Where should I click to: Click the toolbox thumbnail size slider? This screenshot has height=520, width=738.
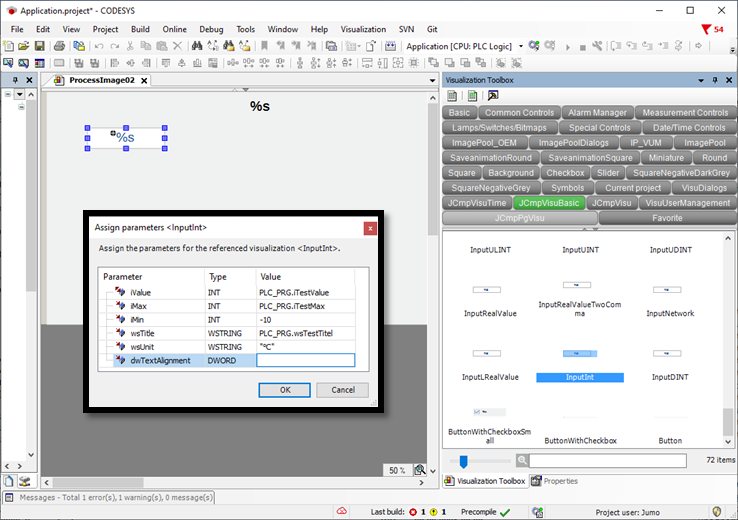coord(462,461)
